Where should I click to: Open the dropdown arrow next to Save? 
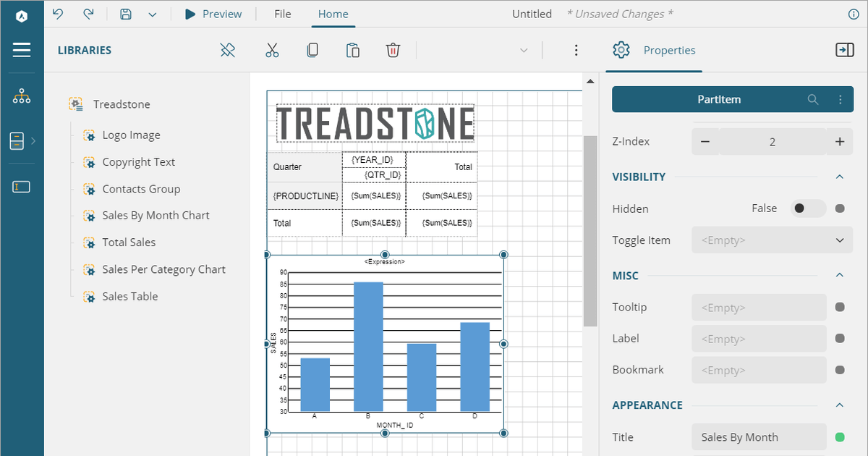pos(152,14)
